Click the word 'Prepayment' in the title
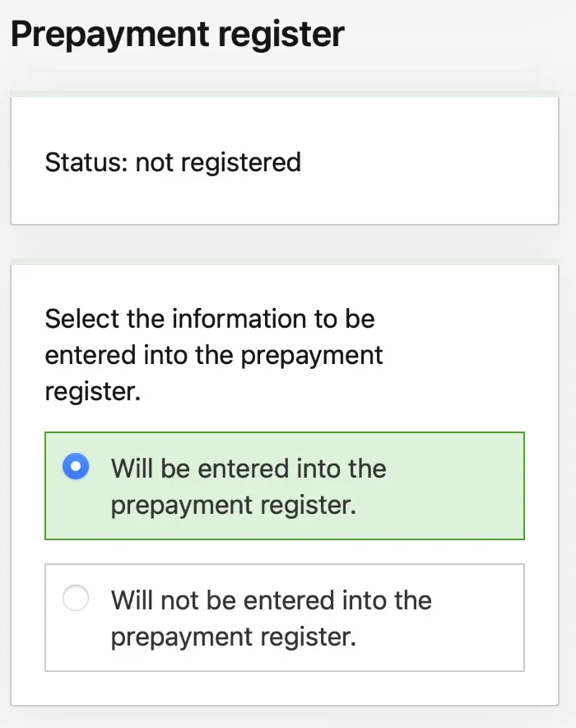This screenshot has width=576, height=728. pyautogui.click(x=110, y=35)
